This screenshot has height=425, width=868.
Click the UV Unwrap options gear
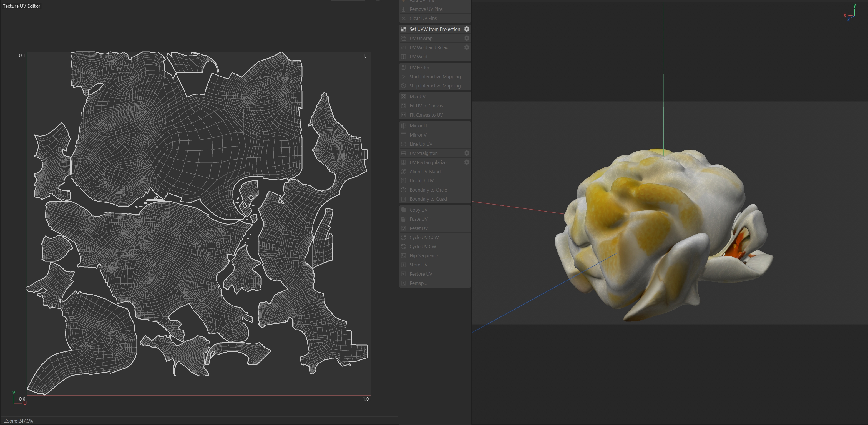coord(467,38)
